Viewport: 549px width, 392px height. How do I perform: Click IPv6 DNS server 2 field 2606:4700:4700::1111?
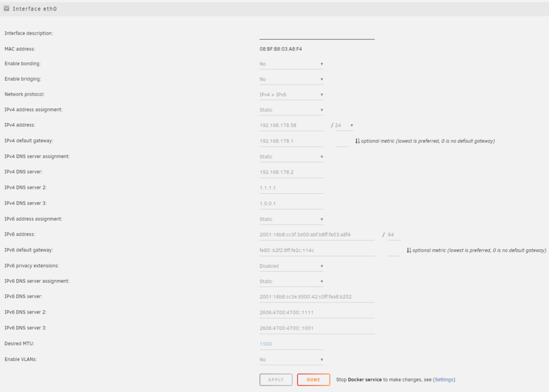pos(317,313)
